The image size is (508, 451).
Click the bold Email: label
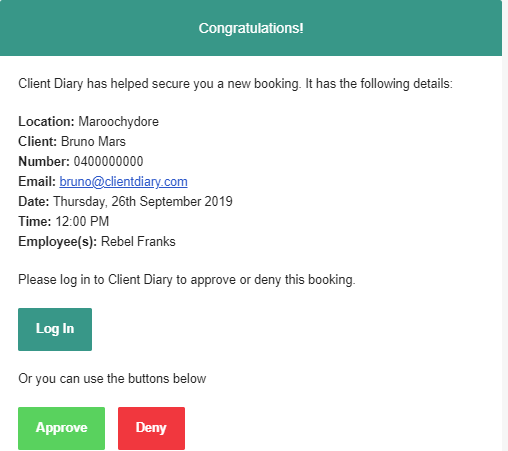(x=37, y=182)
